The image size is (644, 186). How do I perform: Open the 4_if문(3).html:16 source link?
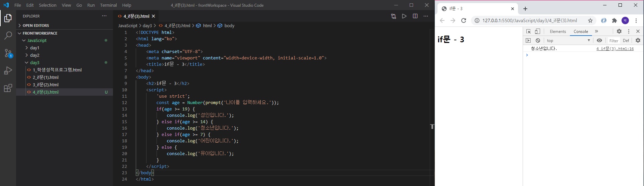point(615,48)
